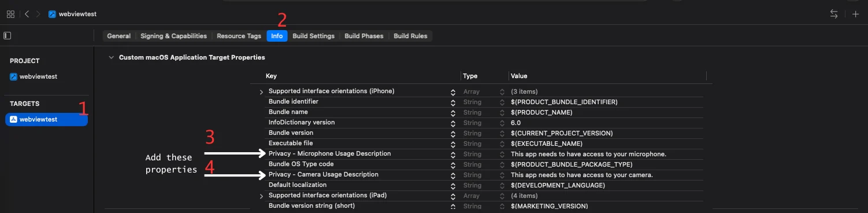Select Privacy - Microphone Usage Description key

[x=329, y=154]
